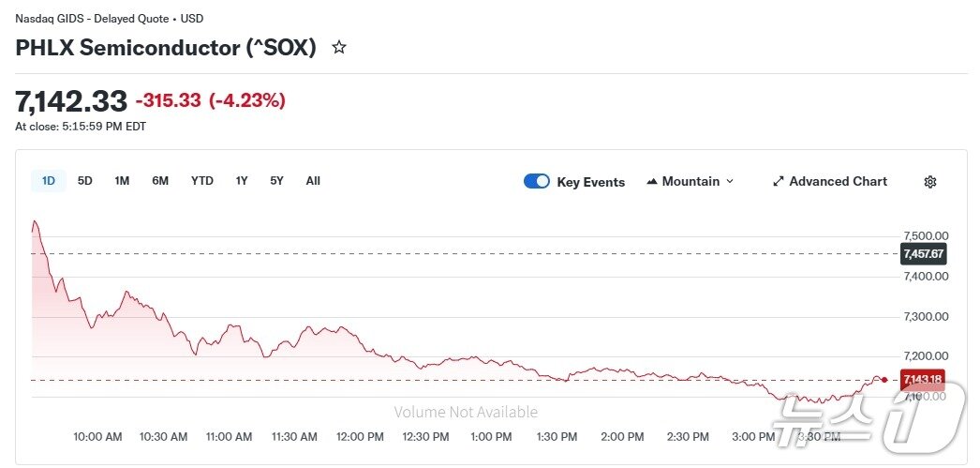Choose the 1Y time range
Image resolution: width=980 pixels, height=468 pixels.
point(242,181)
